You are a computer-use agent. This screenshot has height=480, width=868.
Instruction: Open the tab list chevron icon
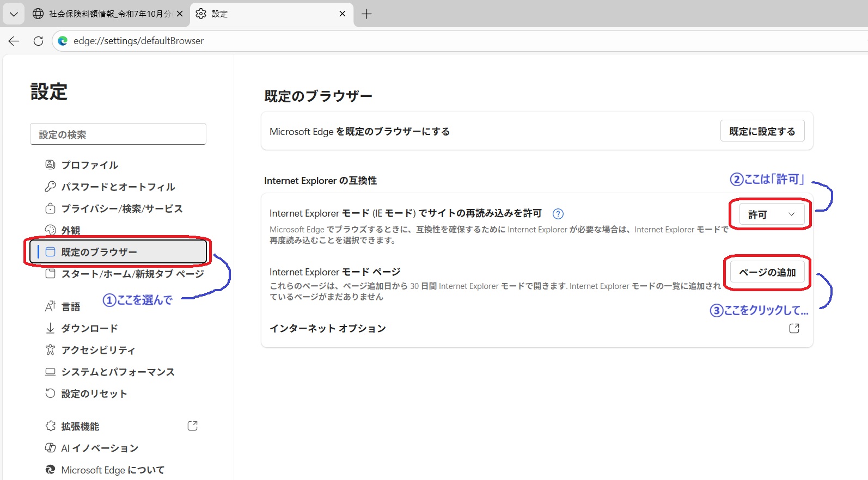(x=14, y=14)
